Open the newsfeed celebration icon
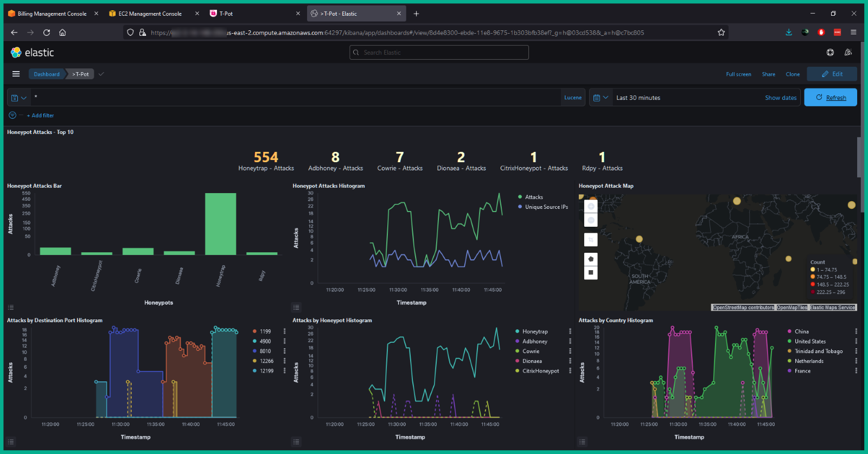Image resolution: width=868 pixels, height=454 pixels. (848, 53)
